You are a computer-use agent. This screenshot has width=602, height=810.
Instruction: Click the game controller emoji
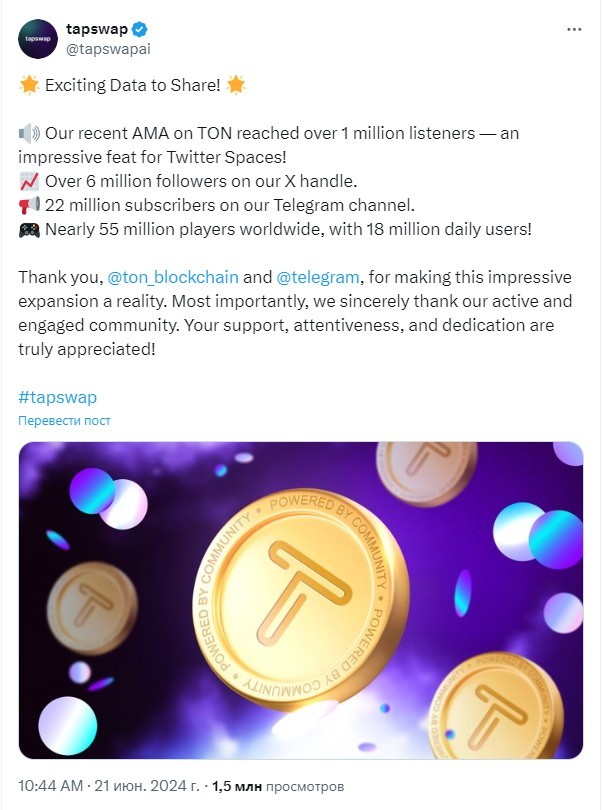pos(29,229)
